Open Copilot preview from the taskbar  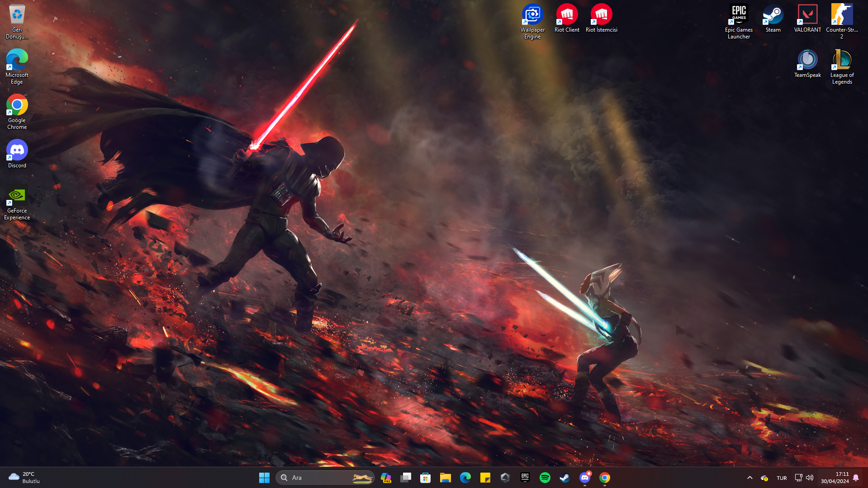pyautogui.click(x=386, y=478)
